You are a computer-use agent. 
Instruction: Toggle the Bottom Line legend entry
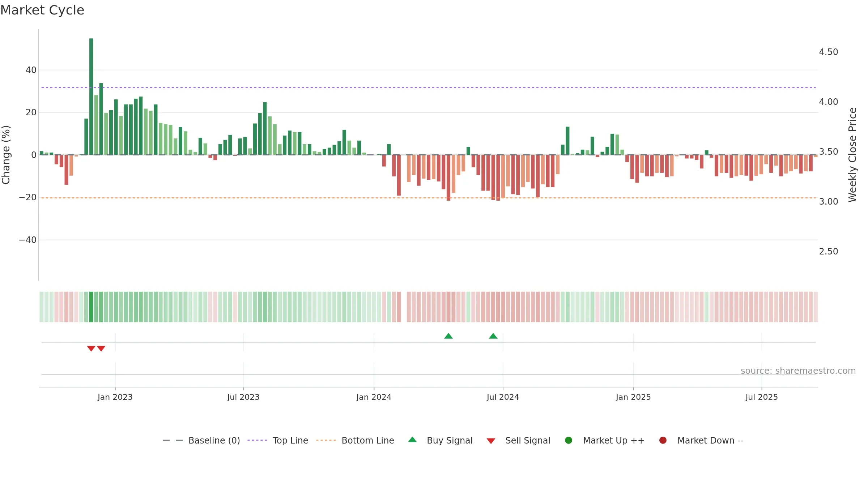(x=355, y=440)
